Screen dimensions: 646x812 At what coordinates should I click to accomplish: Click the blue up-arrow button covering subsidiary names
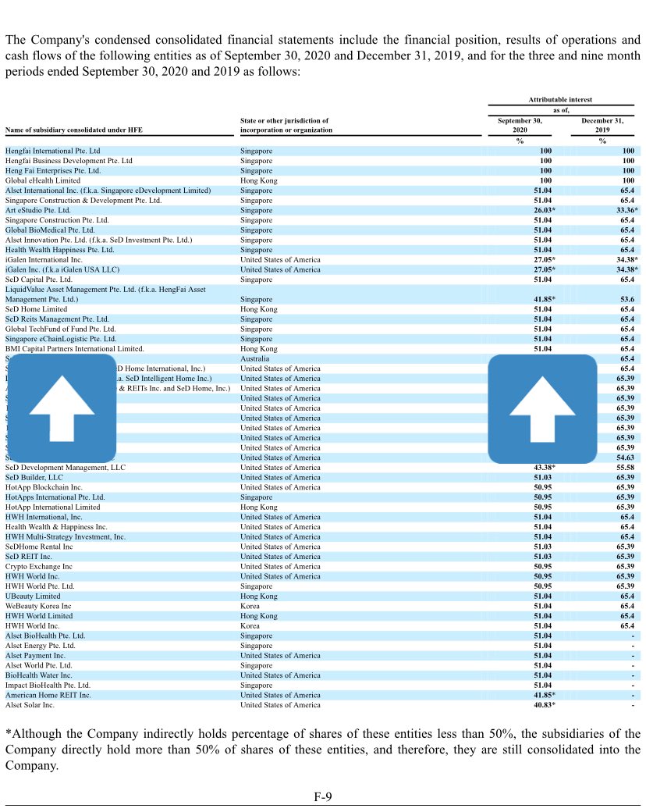(62, 408)
